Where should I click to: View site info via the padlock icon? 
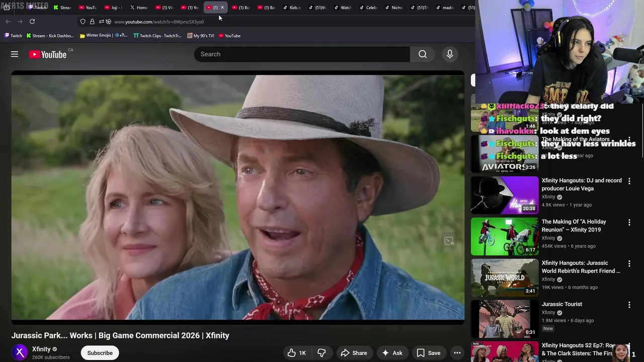(92, 22)
